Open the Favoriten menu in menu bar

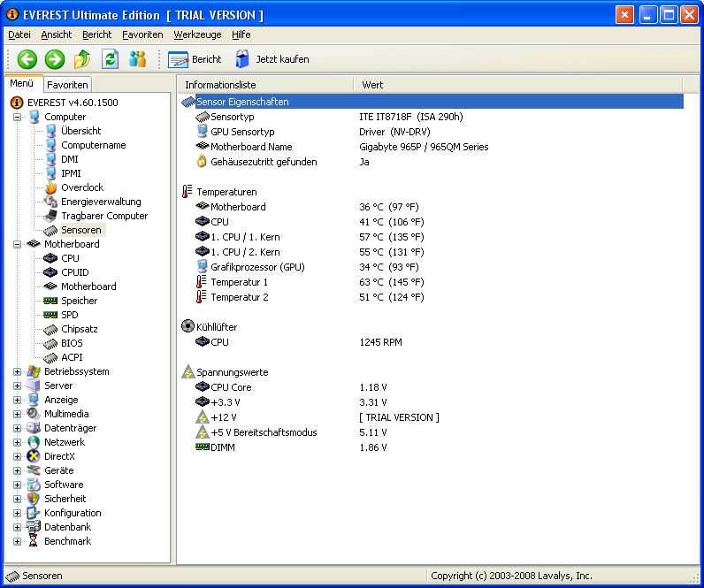coord(142,34)
